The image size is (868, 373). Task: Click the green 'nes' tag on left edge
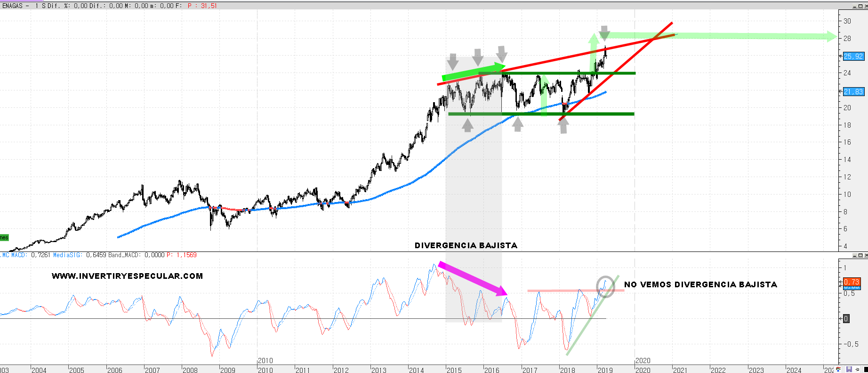point(4,237)
